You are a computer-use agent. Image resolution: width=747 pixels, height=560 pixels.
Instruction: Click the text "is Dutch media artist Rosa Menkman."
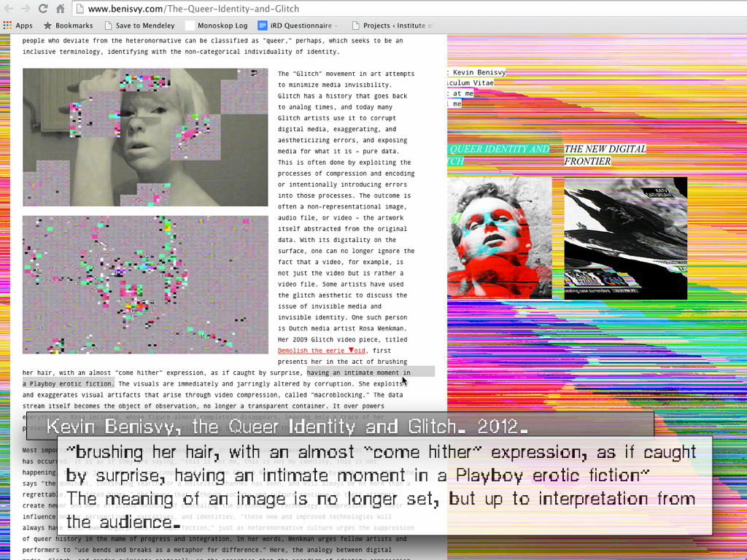[343, 329]
